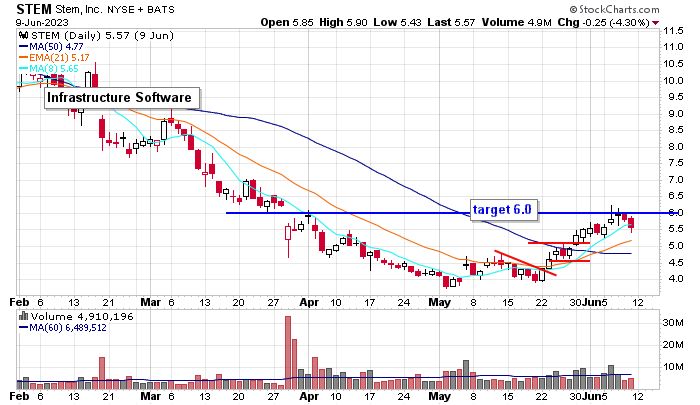The width and height of the screenshot is (700, 405).
Task: Click the 'Volume 4.9M' header value
Action: coord(517,22)
